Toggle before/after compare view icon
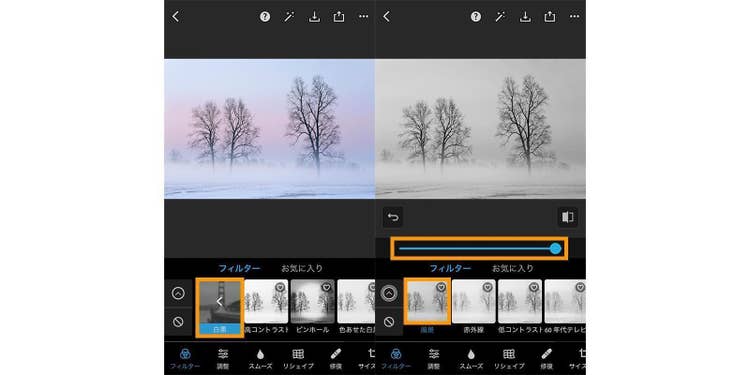The height and width of the screenshot is (375, 750). 568,217
